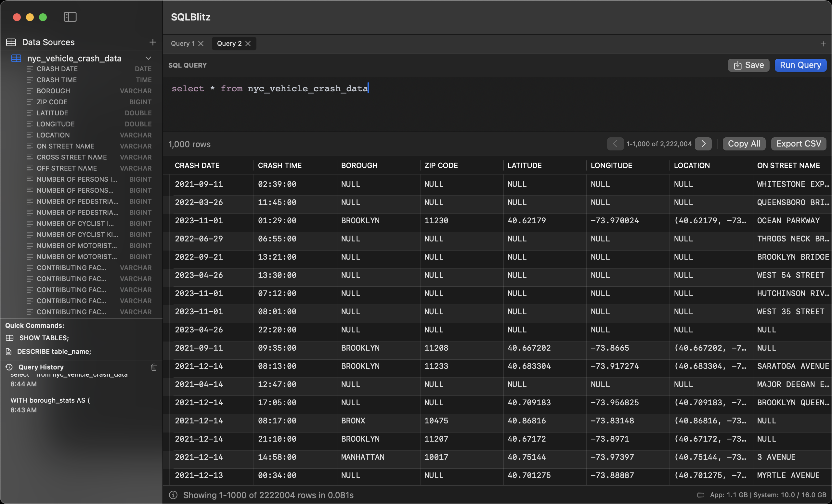Switch to the Query 1 tab
Image resolution: width=832 pixels, height=504 pixels.
click(183, 43)
